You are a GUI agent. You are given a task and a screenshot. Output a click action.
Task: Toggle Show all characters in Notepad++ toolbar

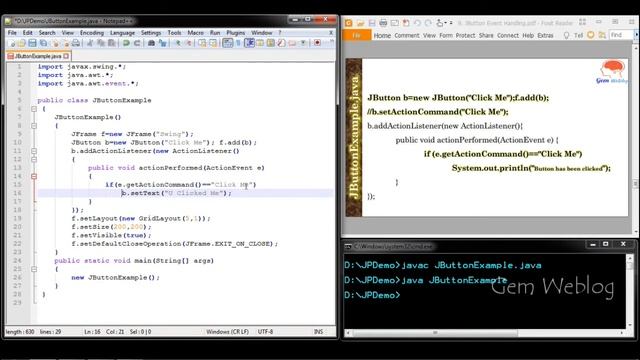(x=238, y=43)
